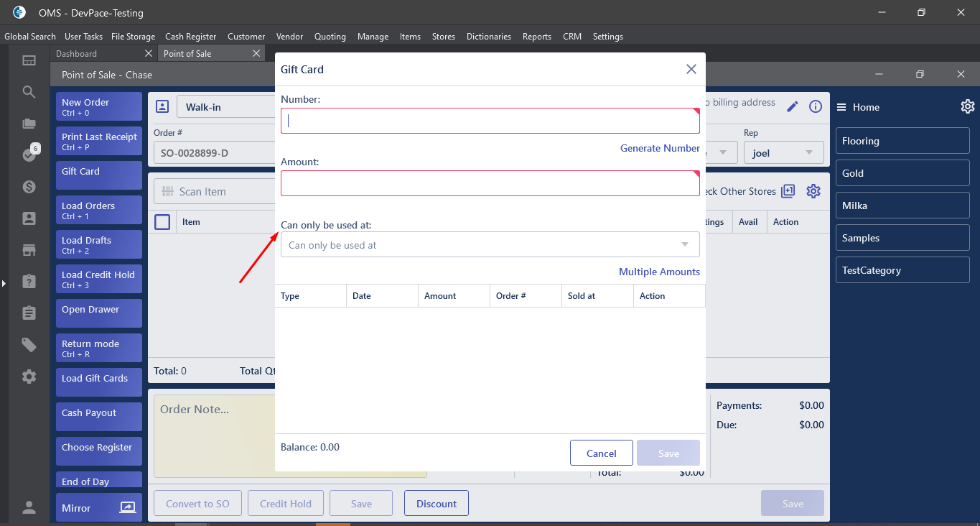
Task: Click Save in the Gift Card dialog
Action: [x=668, y=453]
